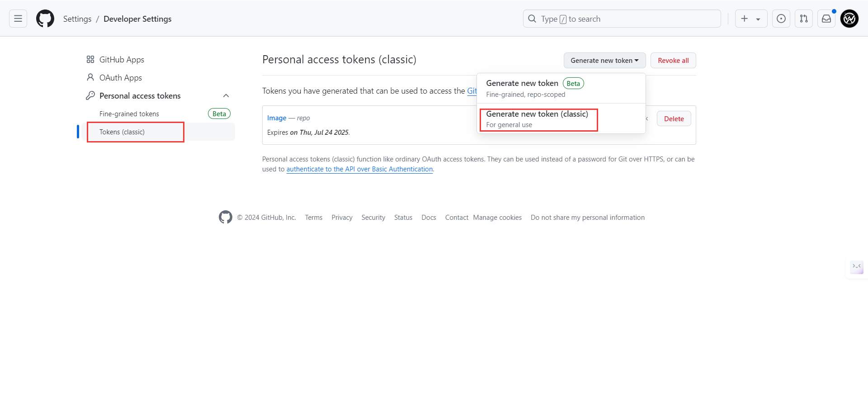Open Status footer link

click(x=403, y=218)
